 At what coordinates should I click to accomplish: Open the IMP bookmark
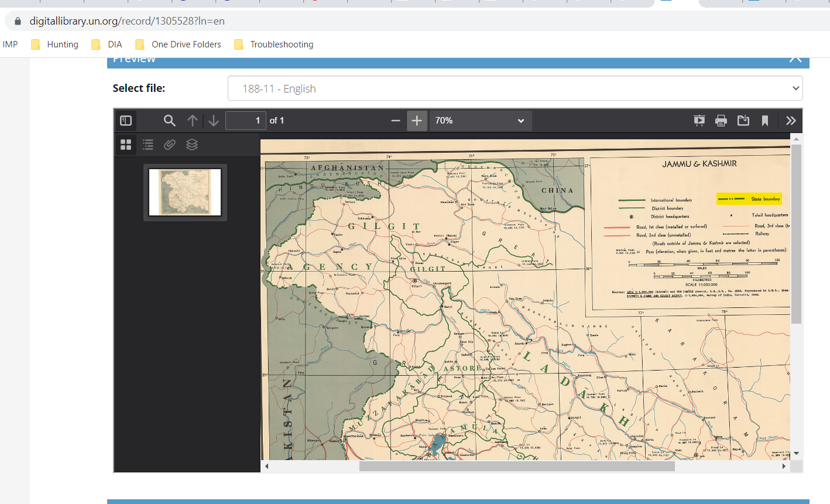point(10,44)
